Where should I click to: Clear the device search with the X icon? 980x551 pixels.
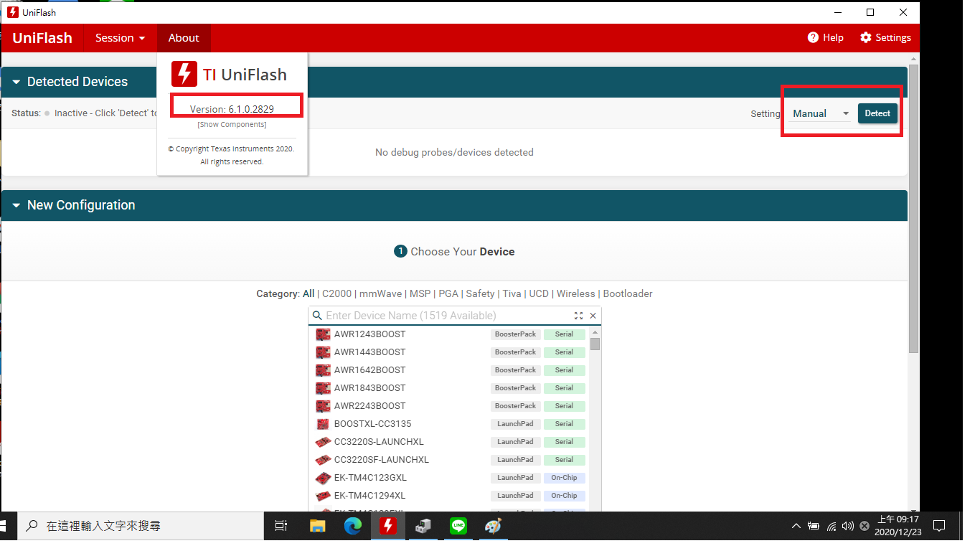click(x=593, y=316)
